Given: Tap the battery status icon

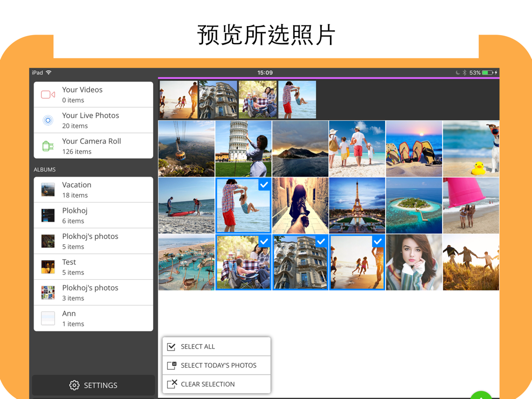Looking at the screenshot, I should pyautogui.click(x=487, y=72).
